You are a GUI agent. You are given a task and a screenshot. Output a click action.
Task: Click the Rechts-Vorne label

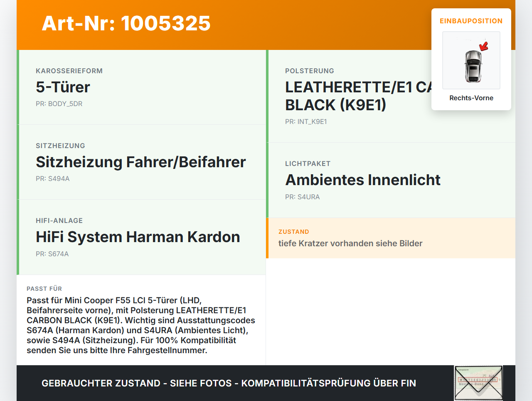pyautogui.click(x=471, y=98)
